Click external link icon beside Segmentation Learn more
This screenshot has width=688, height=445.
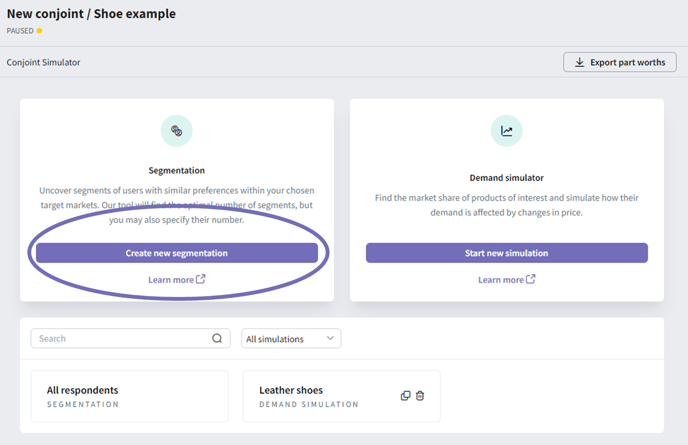point(201,279)
